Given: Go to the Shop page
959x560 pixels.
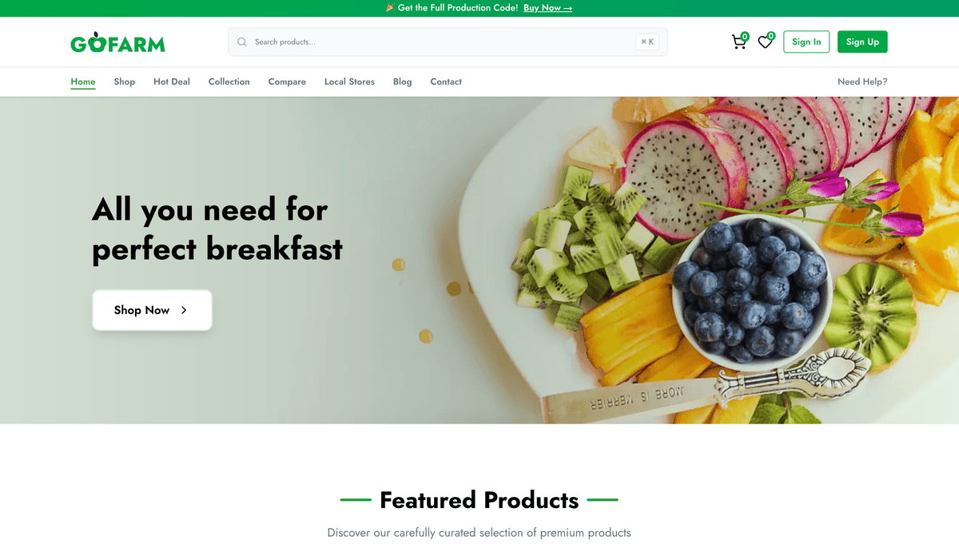Looking at the screenshot, I should point(125,81).
